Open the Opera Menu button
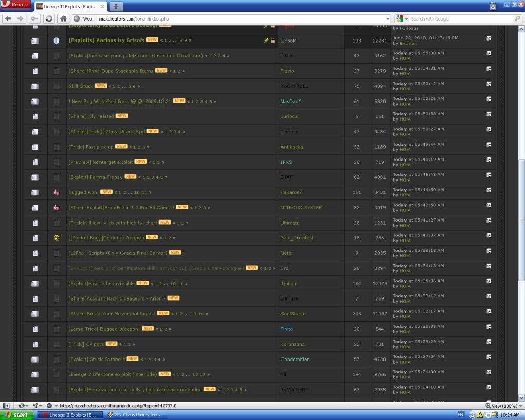 (15, 5)
